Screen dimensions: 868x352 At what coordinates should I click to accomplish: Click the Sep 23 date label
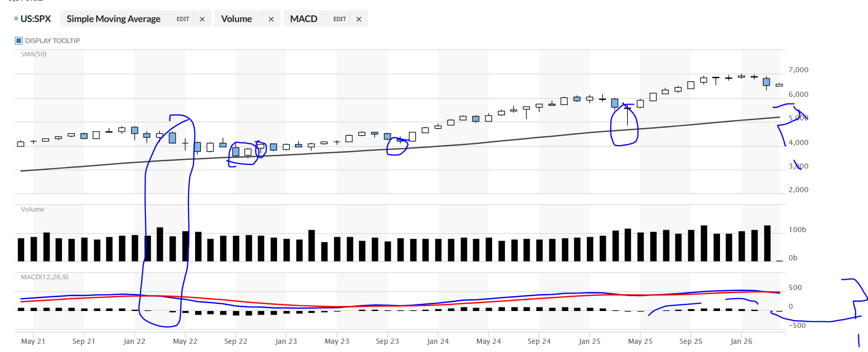(387, 341)
